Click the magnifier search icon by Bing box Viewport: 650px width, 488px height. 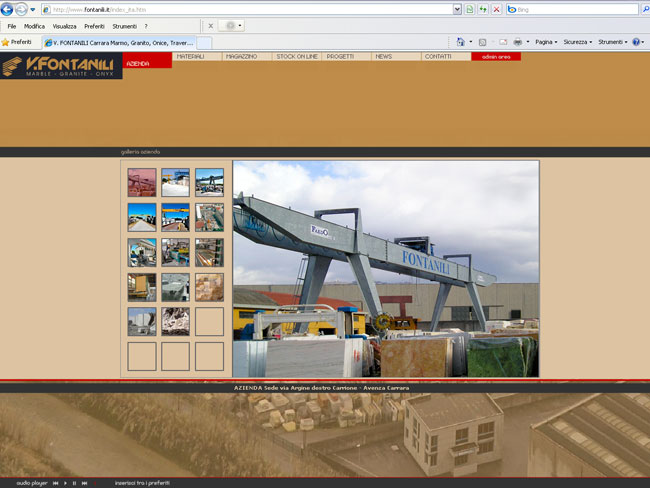pos(645,9)
